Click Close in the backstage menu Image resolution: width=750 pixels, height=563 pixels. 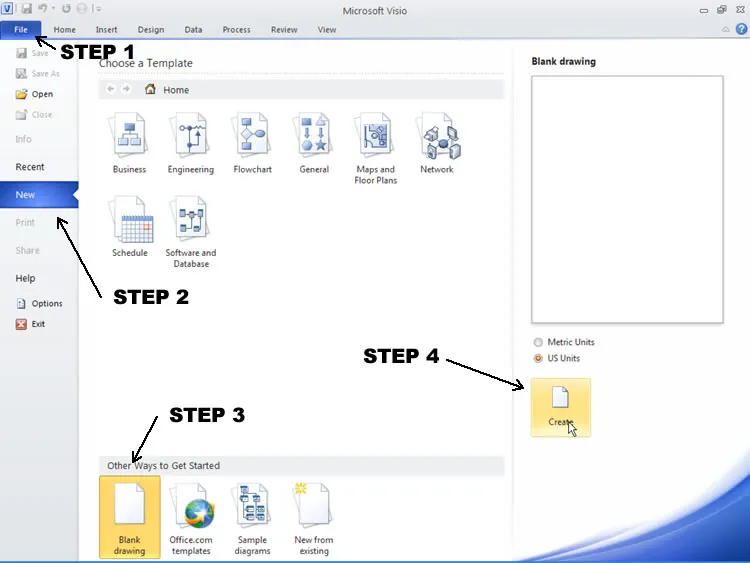pyautogui.click(x=34, y=114)
